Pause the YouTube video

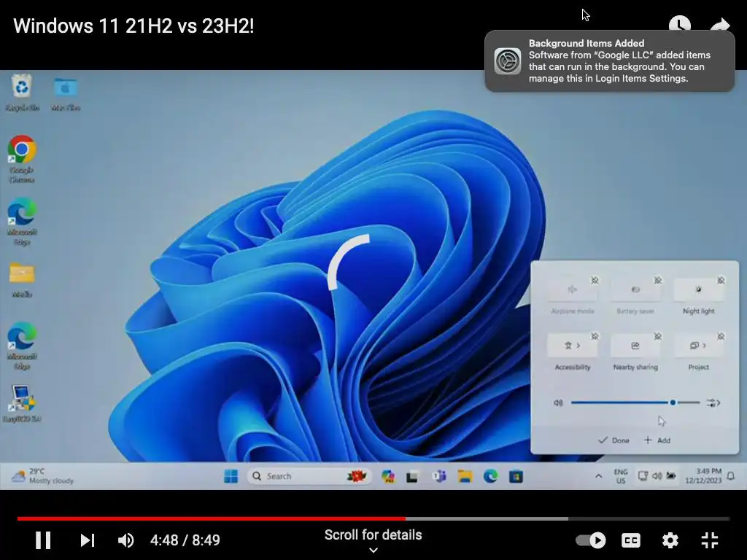pyautogui.click(x=43, y=540)
